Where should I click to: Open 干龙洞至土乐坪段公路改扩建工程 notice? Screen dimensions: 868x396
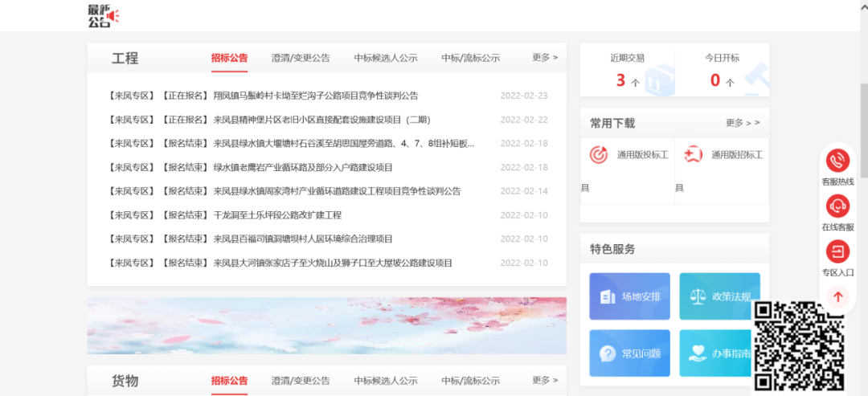277,215
